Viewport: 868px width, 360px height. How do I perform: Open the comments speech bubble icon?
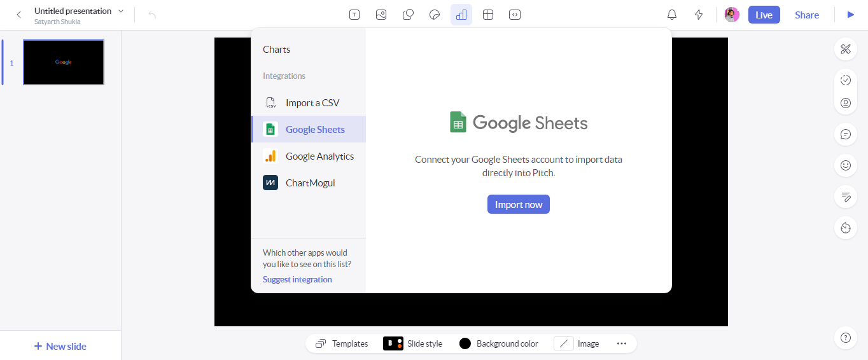tap(845, 134)
